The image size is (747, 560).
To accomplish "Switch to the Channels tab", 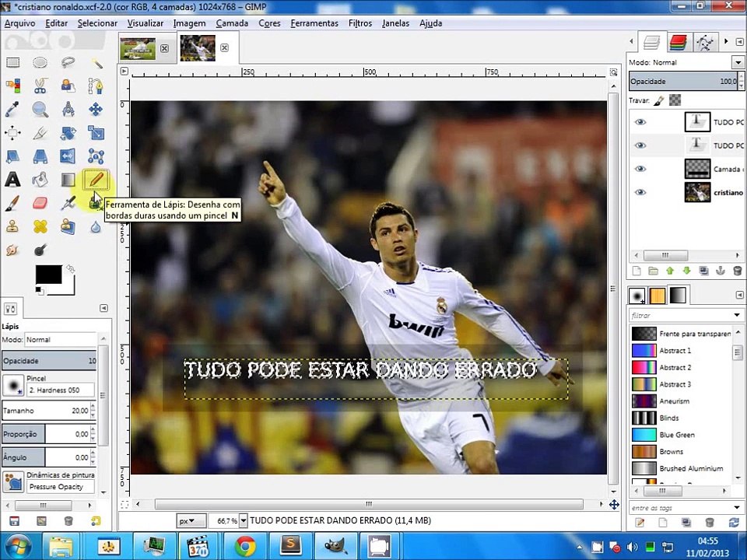I will tap(677, 42).
